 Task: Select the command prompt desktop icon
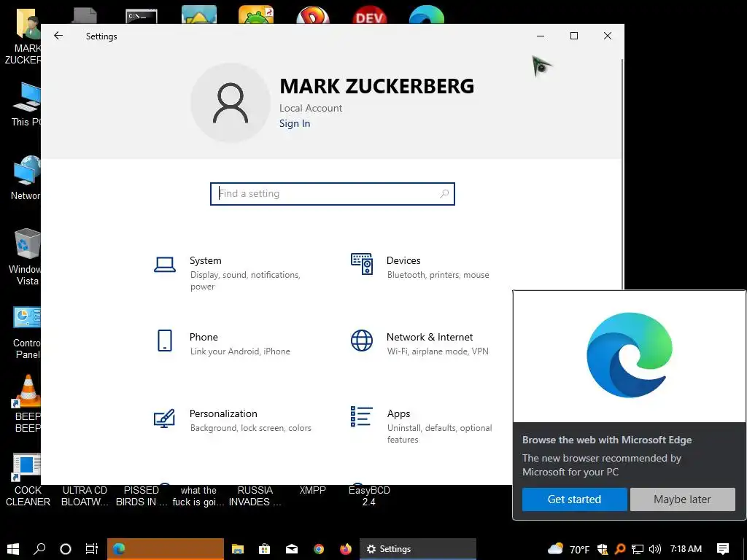point(142,16)
